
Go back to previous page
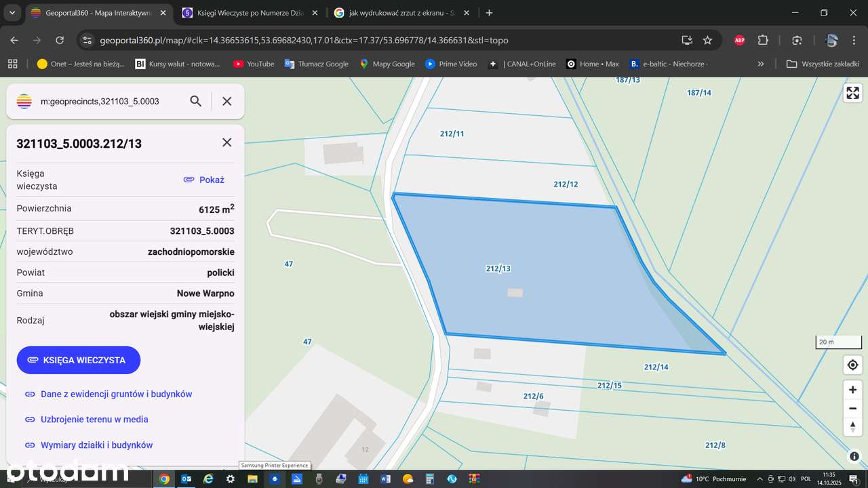point(14,41)
